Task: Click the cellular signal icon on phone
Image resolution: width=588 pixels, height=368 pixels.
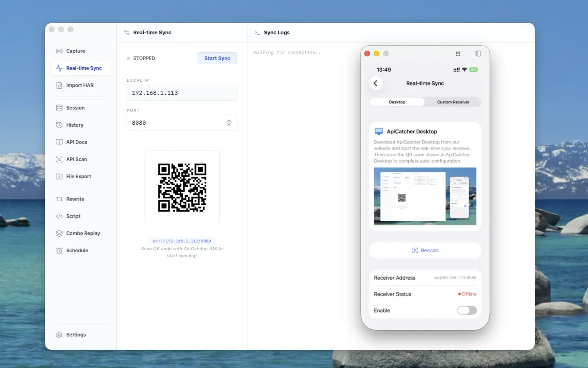Action: pos(457,70)
